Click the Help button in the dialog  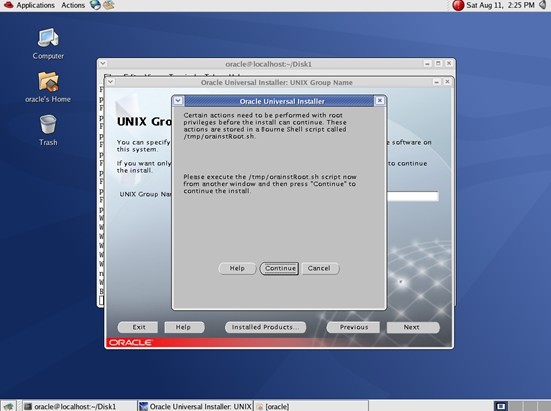[x=237, y=268]
